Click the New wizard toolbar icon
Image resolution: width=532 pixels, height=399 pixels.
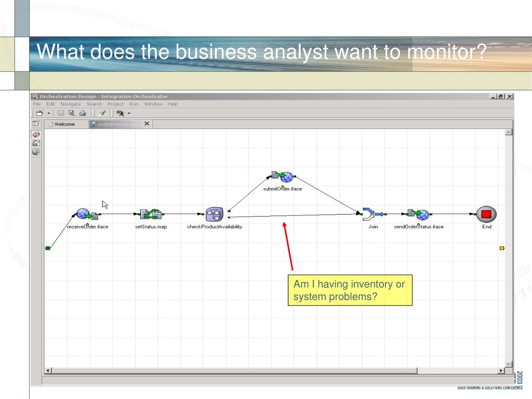tap(39, 113)
